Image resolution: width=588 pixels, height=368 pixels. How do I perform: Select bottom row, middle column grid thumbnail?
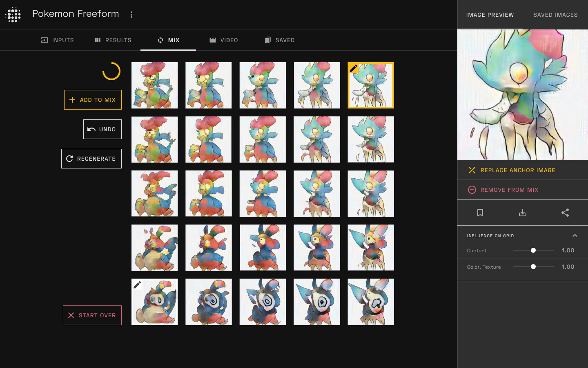263,302
